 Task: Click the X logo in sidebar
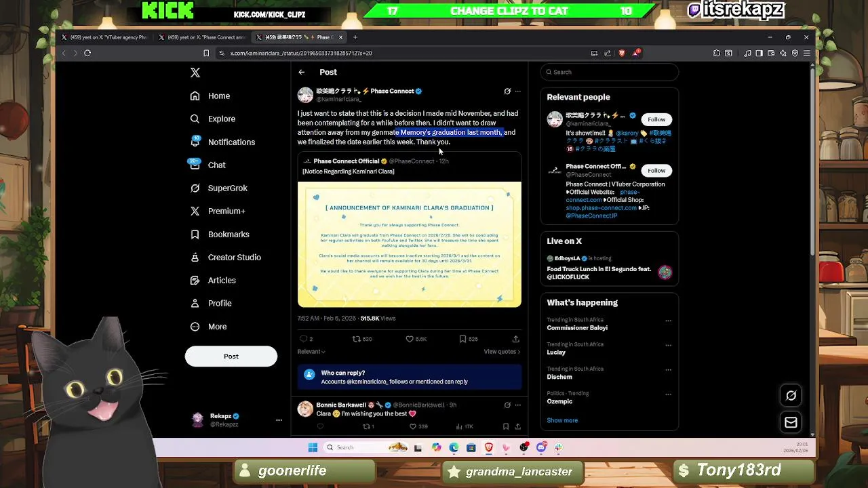tap(195, 73)
